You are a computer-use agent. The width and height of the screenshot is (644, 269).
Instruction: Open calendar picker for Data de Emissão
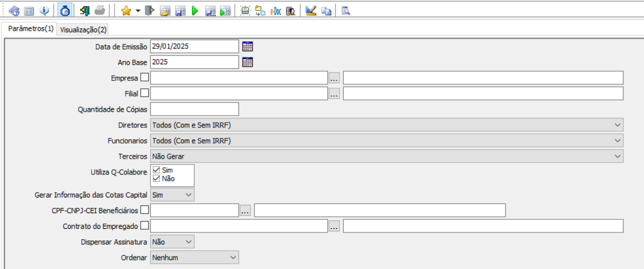pyautogui.click(x=247, y=46)
